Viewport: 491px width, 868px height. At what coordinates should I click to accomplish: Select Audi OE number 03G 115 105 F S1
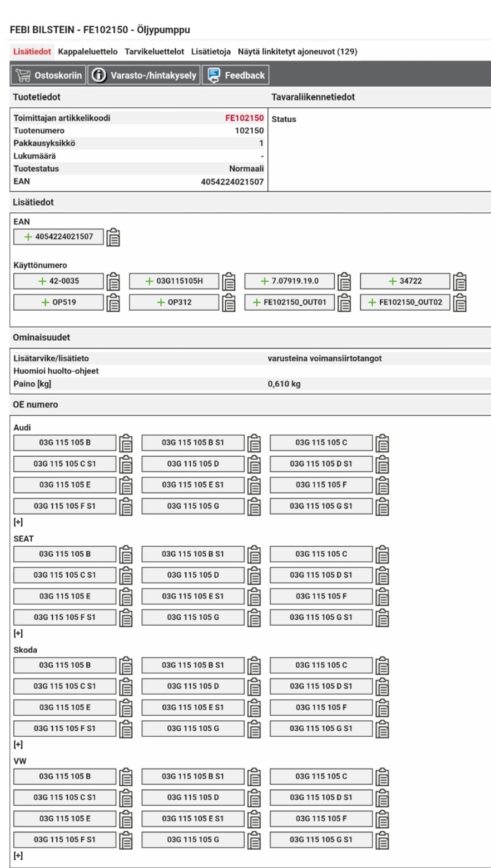tap(65, 506)
